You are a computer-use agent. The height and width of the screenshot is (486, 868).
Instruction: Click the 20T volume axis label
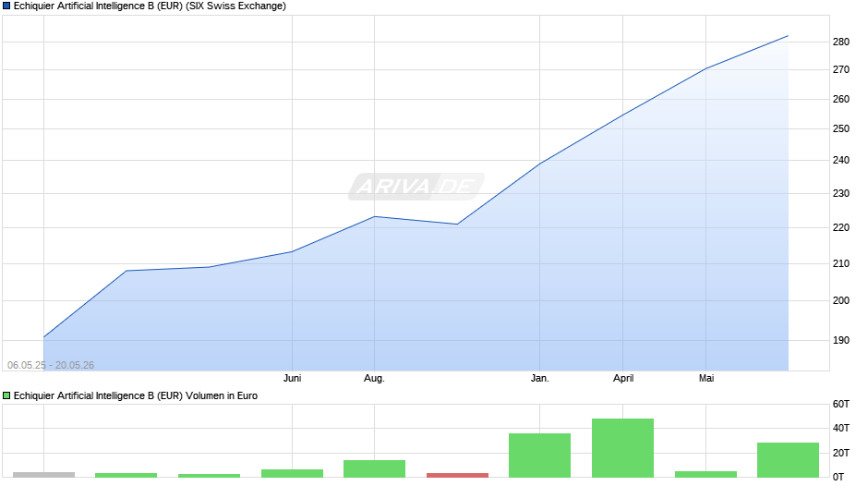pyautogui.click(x=841, y=453)
